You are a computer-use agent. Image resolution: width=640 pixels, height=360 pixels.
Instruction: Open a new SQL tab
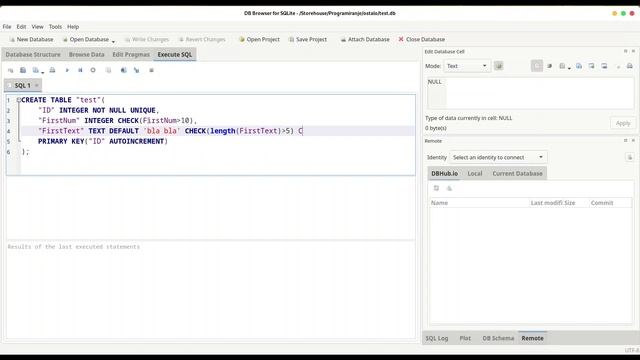pyautogui.click(x=10, y=70)
